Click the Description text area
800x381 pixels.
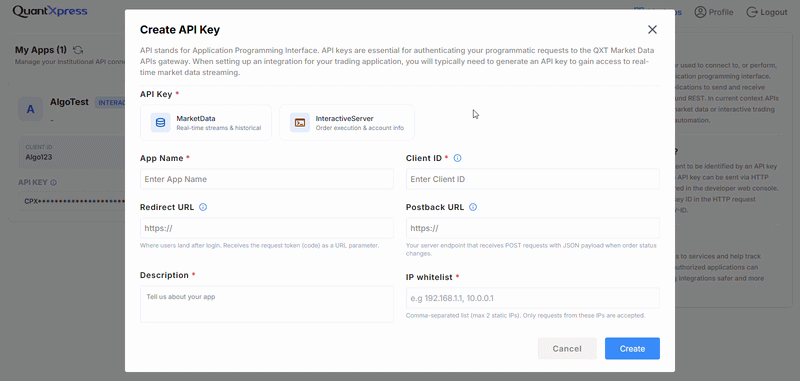pos(267,304)
